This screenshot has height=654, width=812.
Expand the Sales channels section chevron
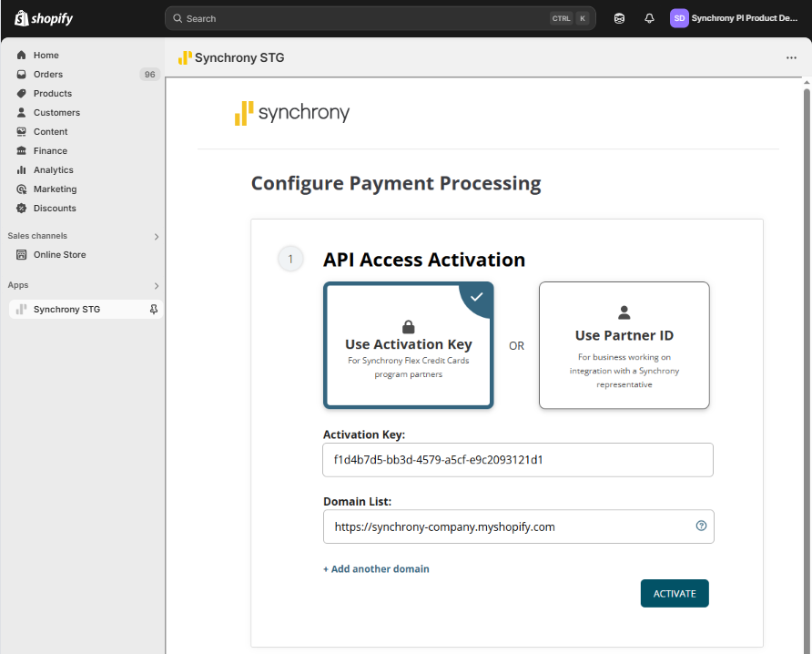[x=157, y=237]
